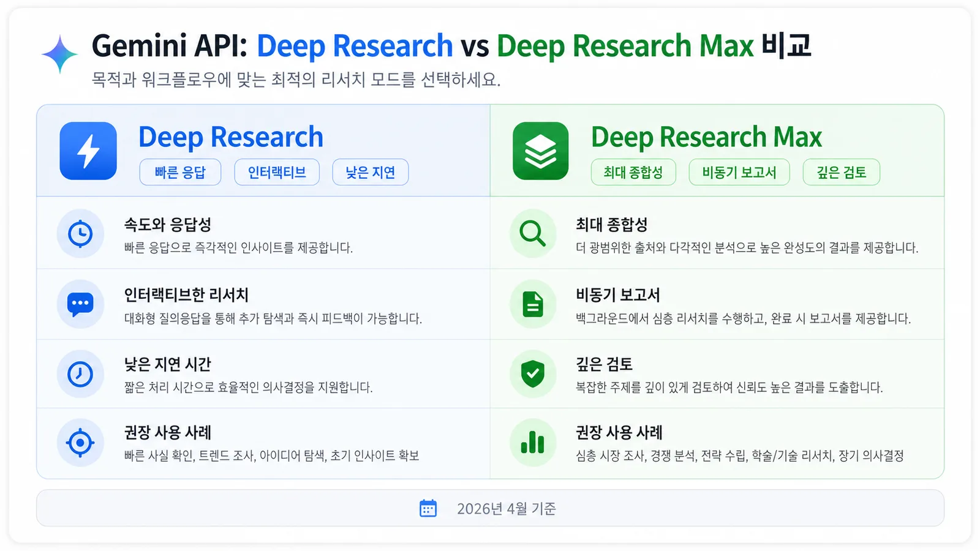
Task: Click the calendar icon beside 2026년 4월 기준
Action: [428, 508]
